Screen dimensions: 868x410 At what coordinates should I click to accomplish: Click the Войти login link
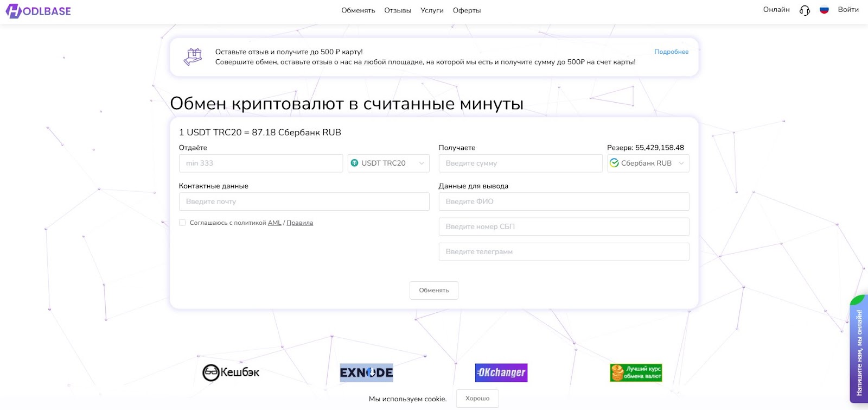(848, 10)
